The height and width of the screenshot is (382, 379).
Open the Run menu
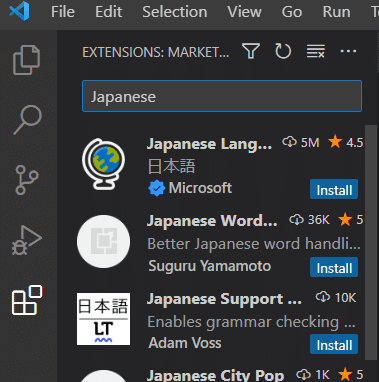[336, 12]
